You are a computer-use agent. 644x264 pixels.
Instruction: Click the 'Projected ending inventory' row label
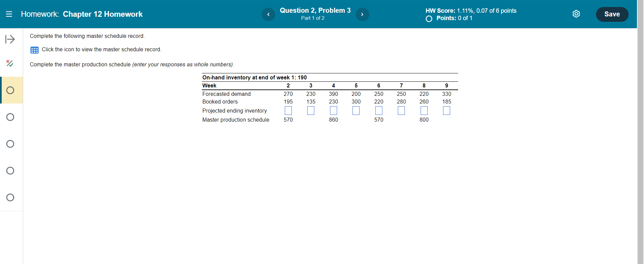[x=234, y=111]
